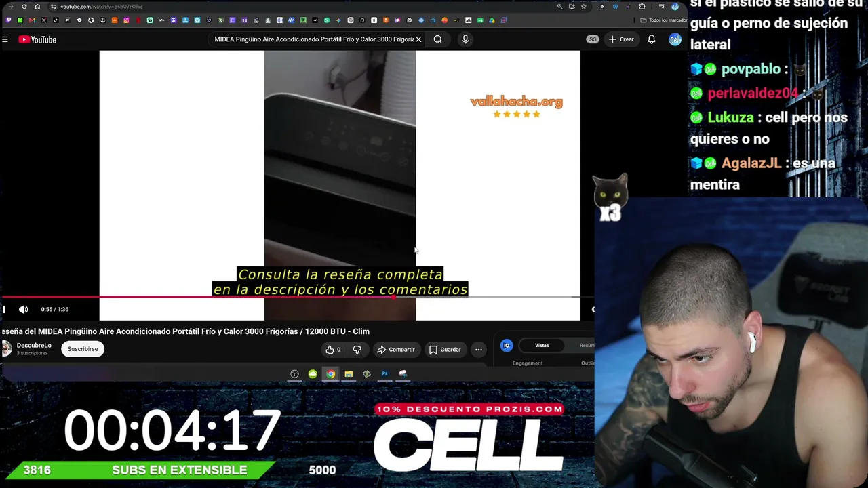This screenshot has height=488, width=868.
Task: Click the Engagement label in vidIQ panel
Action: pyautogui.click(x=528, y=363)
